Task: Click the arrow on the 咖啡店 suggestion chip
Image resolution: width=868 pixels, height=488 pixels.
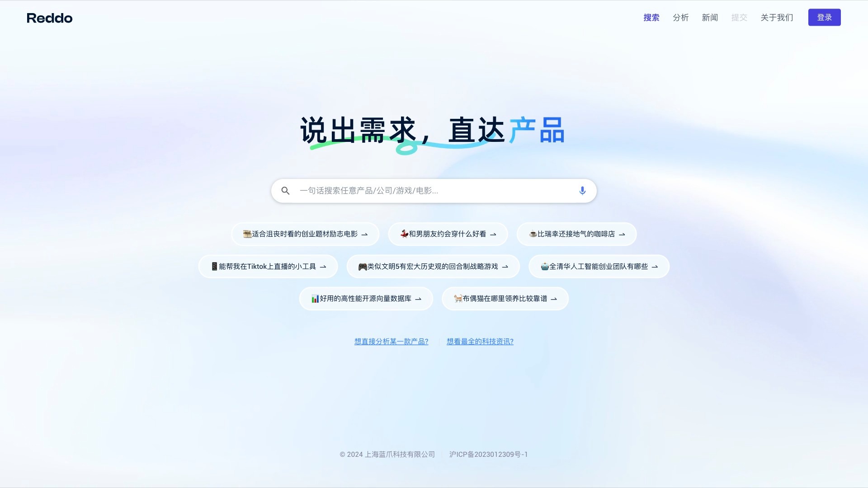Action: click(x=622, y=234)
